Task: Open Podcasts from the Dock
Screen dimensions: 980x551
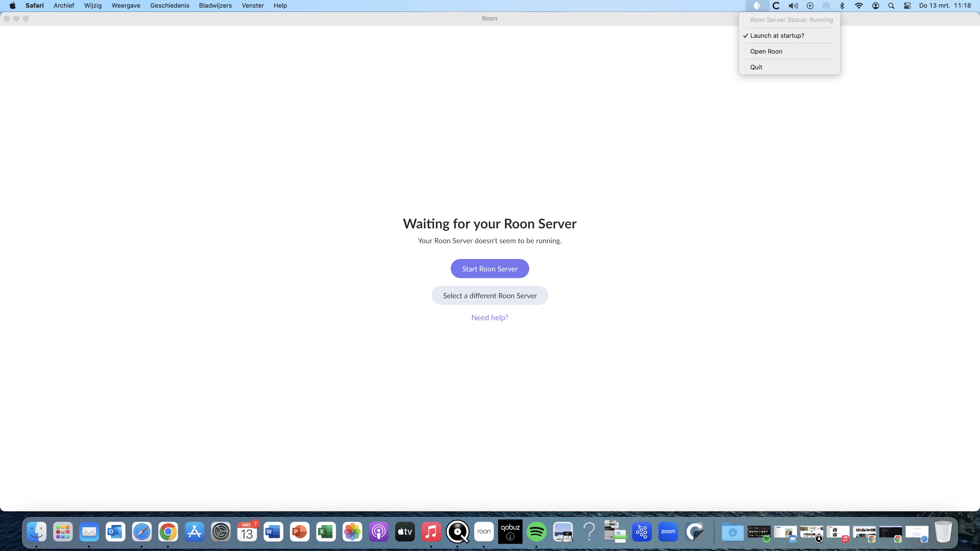Action: [379, 531]
